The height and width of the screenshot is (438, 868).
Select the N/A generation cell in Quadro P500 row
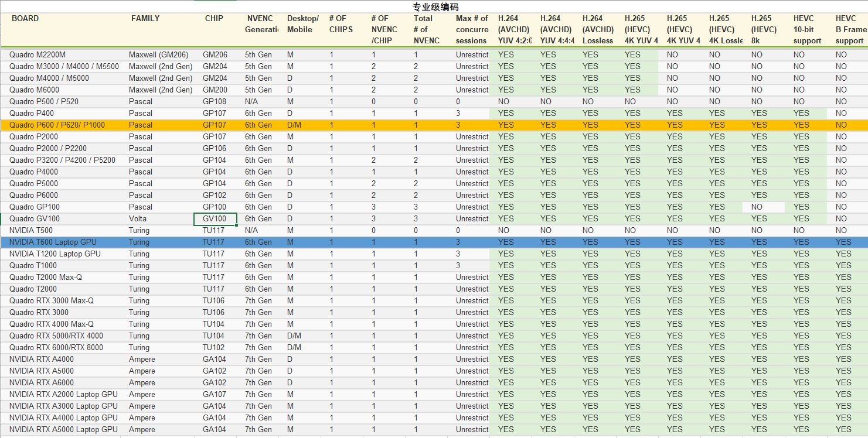[x=257, y=101]
